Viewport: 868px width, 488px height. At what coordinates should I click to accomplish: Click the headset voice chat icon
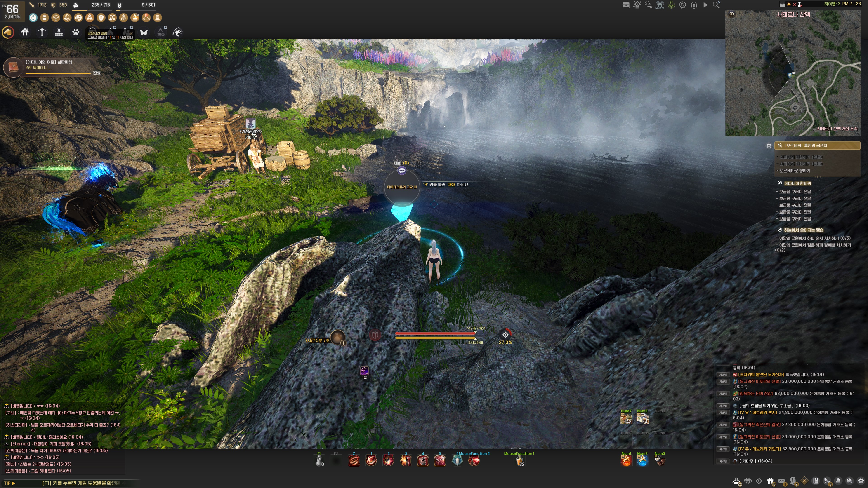694,5
